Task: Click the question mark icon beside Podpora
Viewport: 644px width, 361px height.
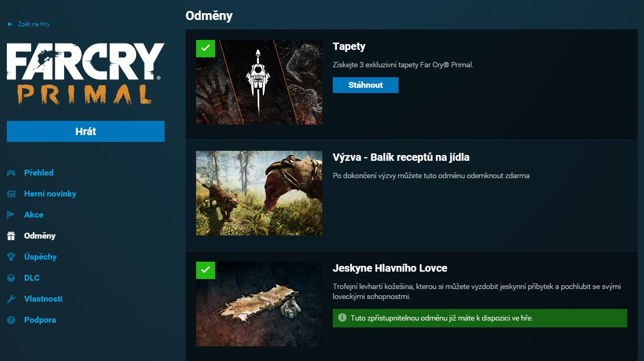Action: click(11, 320)
